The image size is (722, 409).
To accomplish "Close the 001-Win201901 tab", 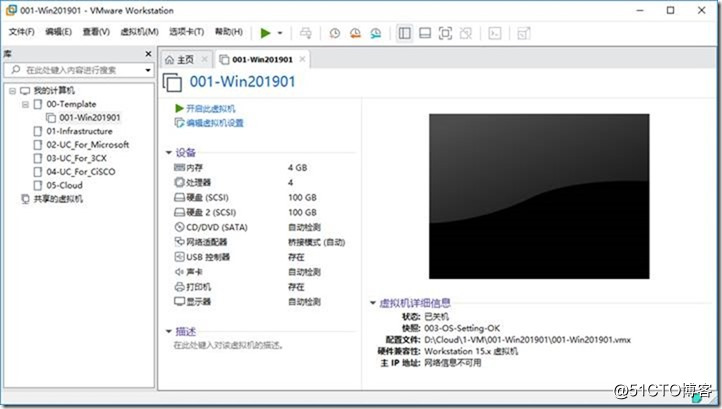I will click(302, 59).
